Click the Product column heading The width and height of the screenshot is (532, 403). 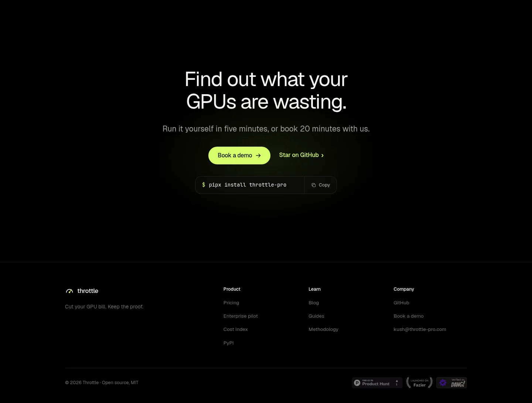pos(232,289)
